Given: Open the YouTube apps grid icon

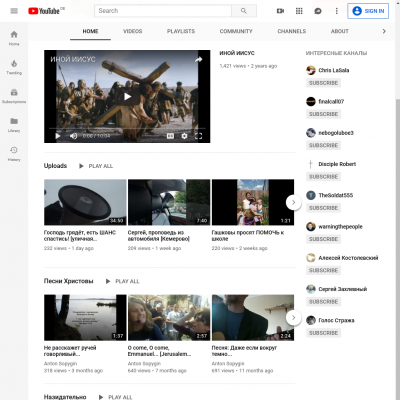Looking at the screenshot, I should tap(299, 11).
